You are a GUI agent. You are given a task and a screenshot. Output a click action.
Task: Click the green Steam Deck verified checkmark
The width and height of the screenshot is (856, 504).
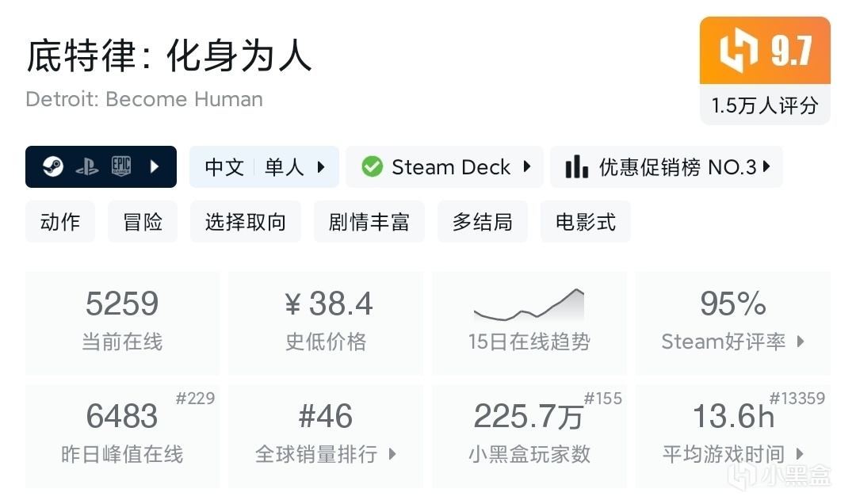pos(373,166)
